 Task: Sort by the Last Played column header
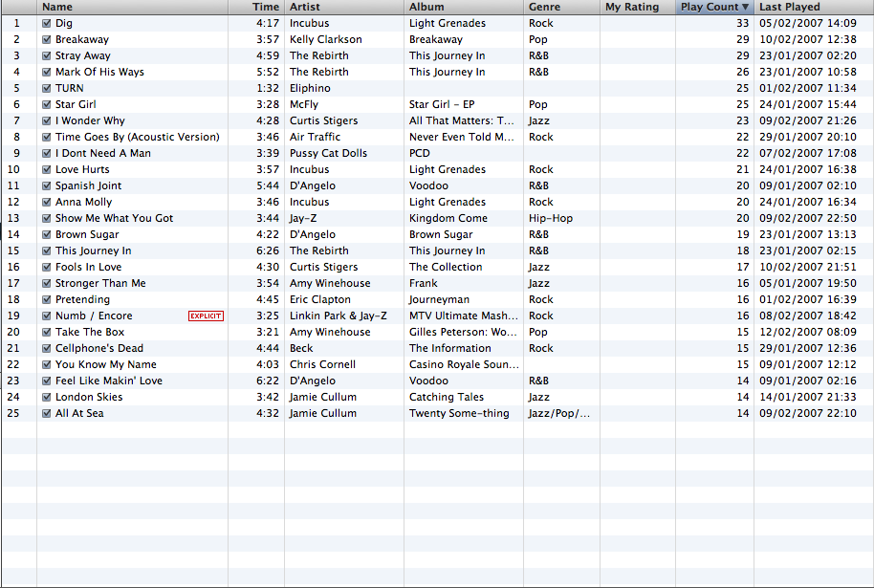pyautogui.click(x=814, y=7)
